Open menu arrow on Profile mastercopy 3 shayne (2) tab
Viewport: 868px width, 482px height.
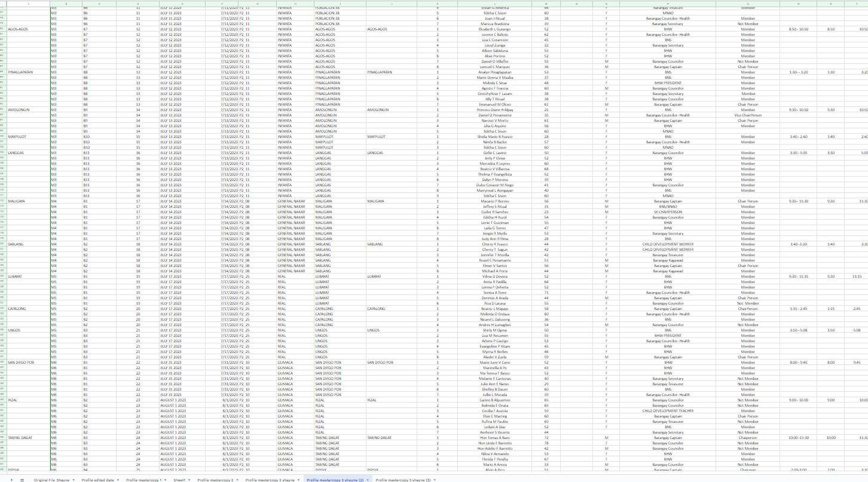[x=367, y=480]
